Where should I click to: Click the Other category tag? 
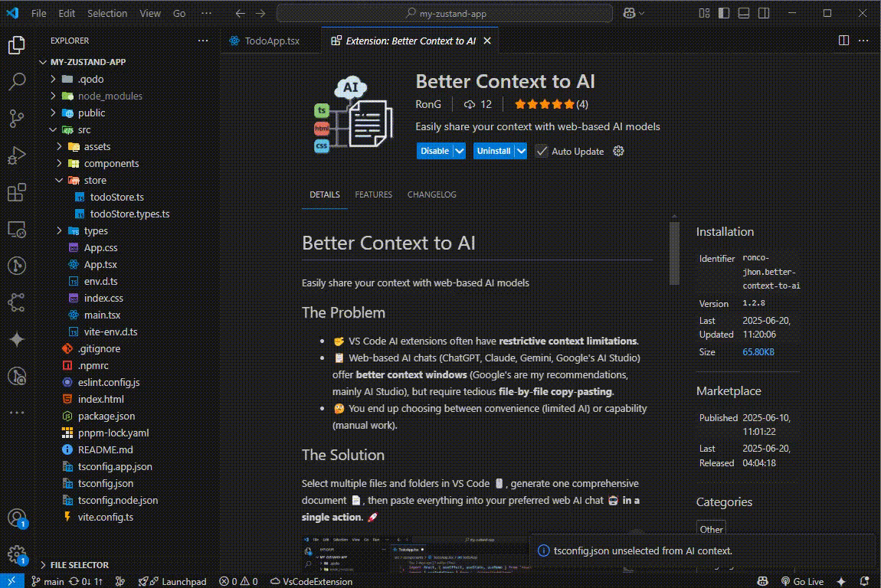tap(711, 529)
